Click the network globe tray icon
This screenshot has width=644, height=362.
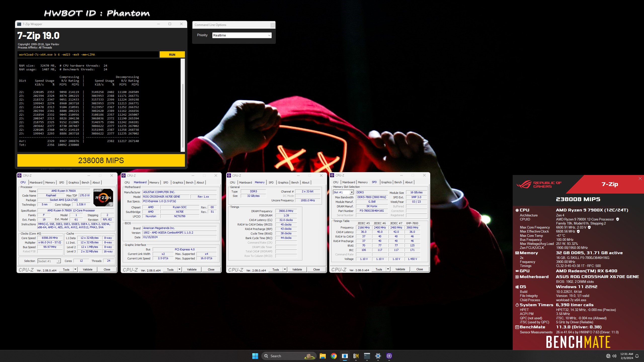click(x=608, y=356)
